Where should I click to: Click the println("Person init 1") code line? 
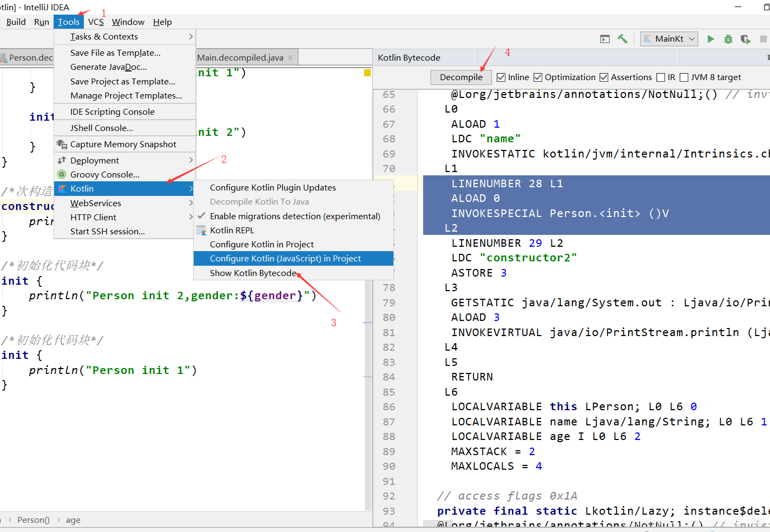pos(113,371)
